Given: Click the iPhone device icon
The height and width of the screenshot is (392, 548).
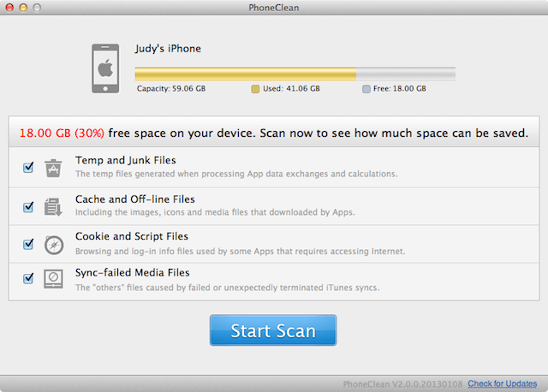Looking at the screenshot, I should tap(105, 68).
